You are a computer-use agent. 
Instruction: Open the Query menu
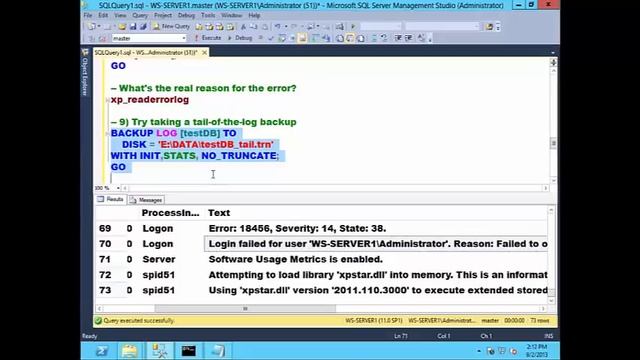(x=140, y=16)
